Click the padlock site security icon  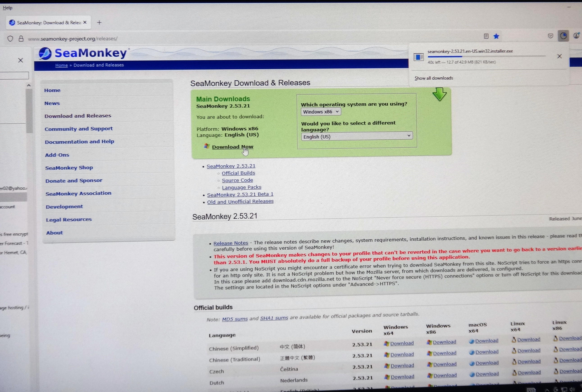tap(21, 39)
